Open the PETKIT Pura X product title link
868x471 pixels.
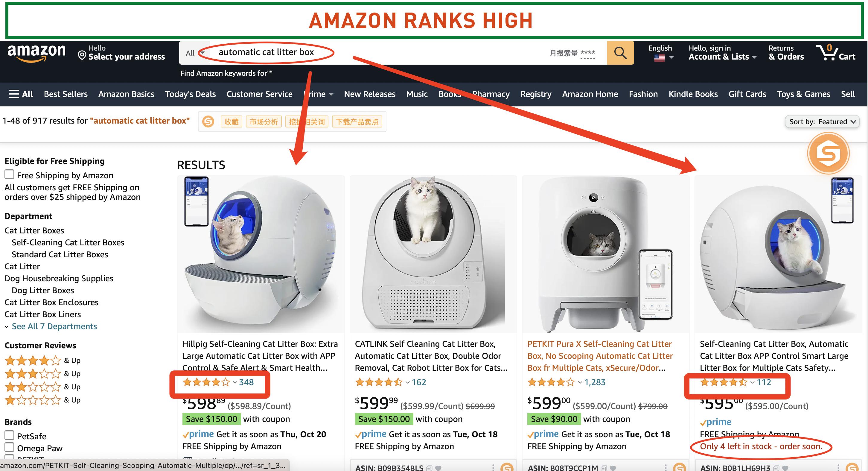point(600,356)
